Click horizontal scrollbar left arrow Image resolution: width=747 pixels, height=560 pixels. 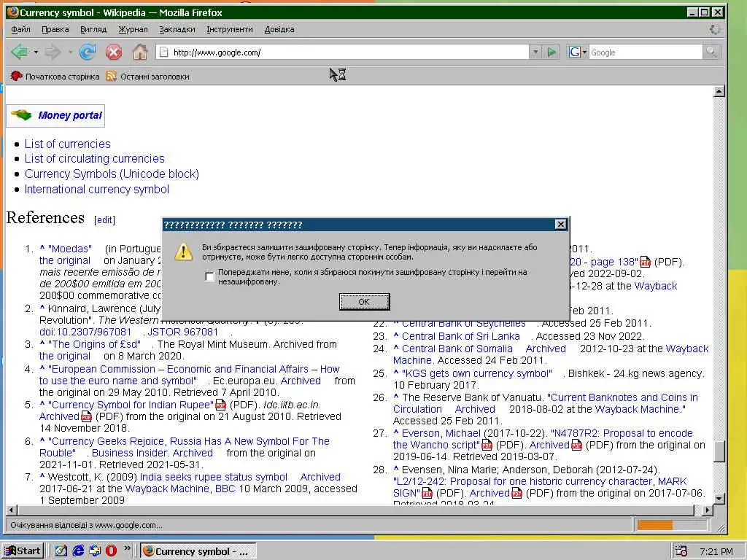click(12, 510)
